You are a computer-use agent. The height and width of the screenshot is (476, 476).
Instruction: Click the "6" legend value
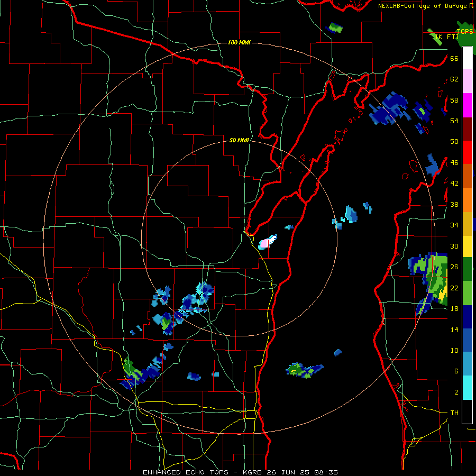pos(456,371)
